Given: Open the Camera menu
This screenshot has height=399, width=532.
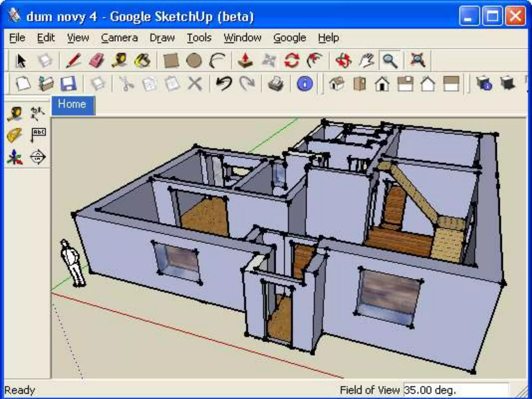Looking at the screenshot, I should point(119,38).
